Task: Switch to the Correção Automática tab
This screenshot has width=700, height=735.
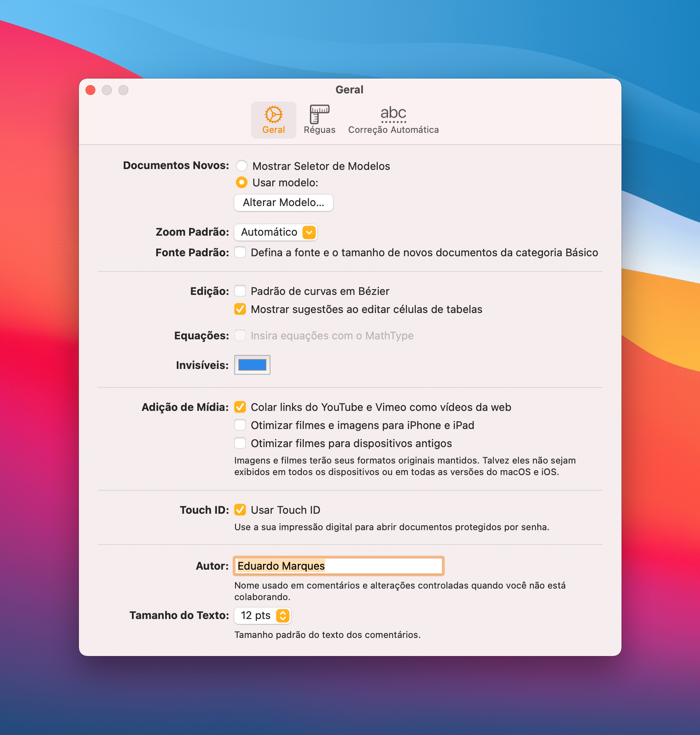Action: tap(393, 119)
